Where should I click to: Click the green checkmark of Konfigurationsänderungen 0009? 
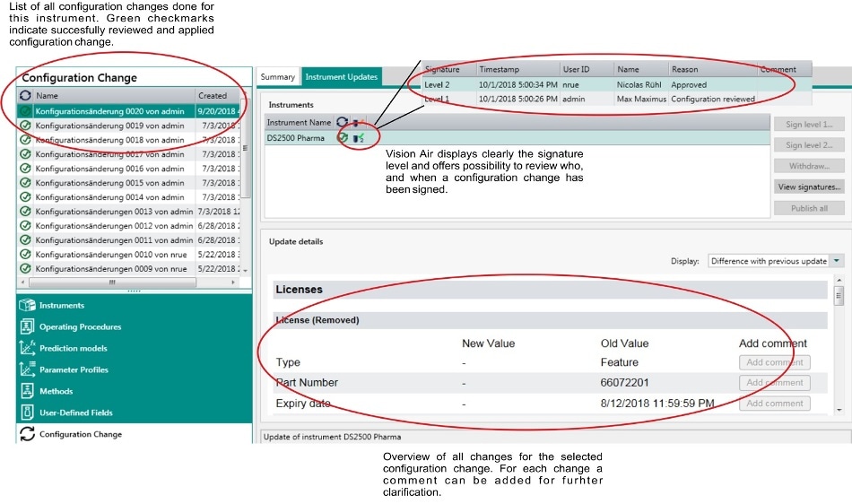pyautogui.click(x=25, y=268)
